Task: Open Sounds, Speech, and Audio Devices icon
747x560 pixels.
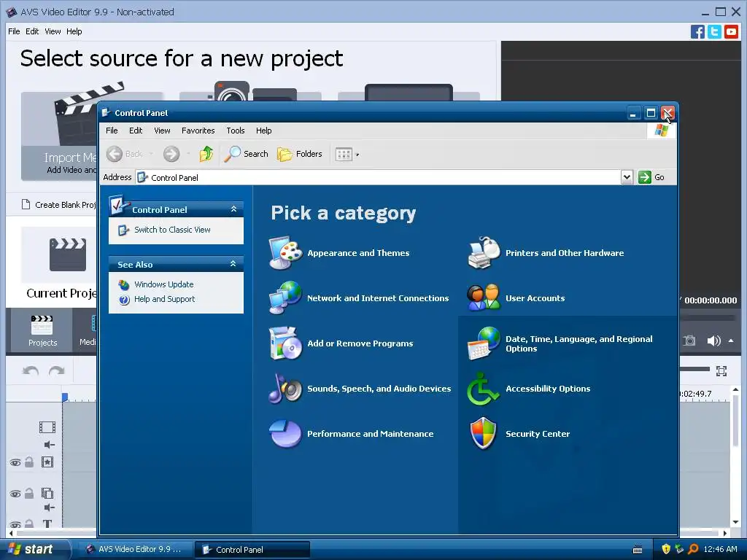Action: point(285,389)
